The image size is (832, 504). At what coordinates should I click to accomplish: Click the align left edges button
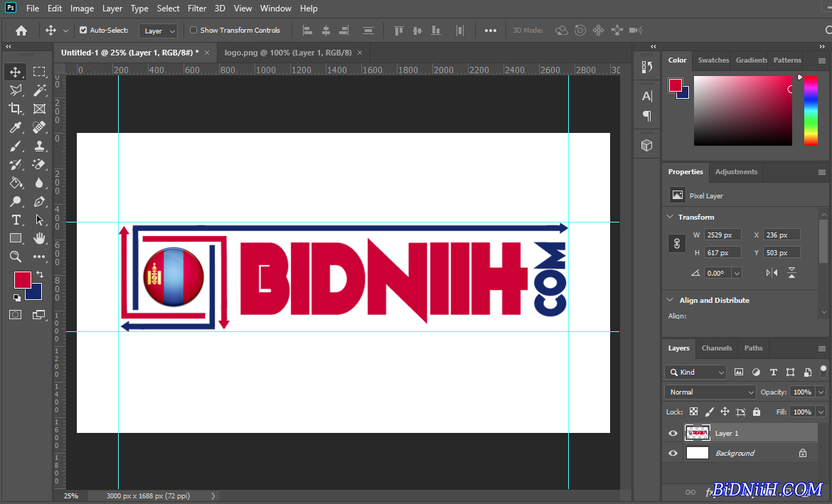click(x=307, y=31)
